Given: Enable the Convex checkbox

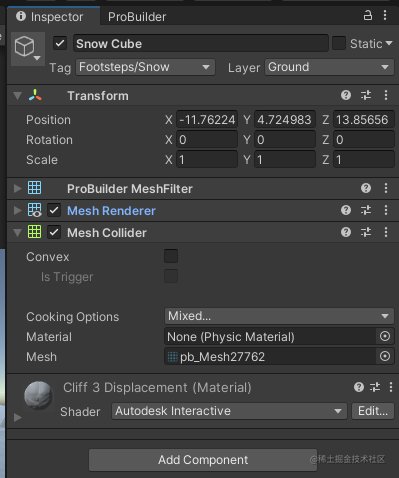Looking at the screenshot, I should (171, 256).
